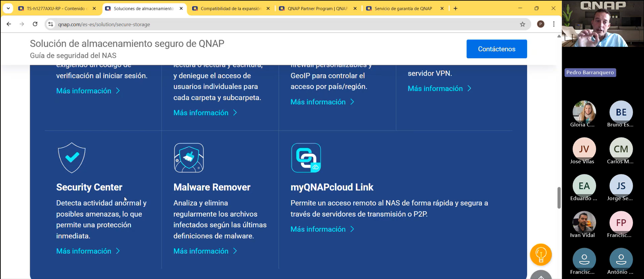The height and width of the screenshot is (279, 644).
Task: Close the Soluciones de almacenamiento tab
Action: (x=181, y=9)
